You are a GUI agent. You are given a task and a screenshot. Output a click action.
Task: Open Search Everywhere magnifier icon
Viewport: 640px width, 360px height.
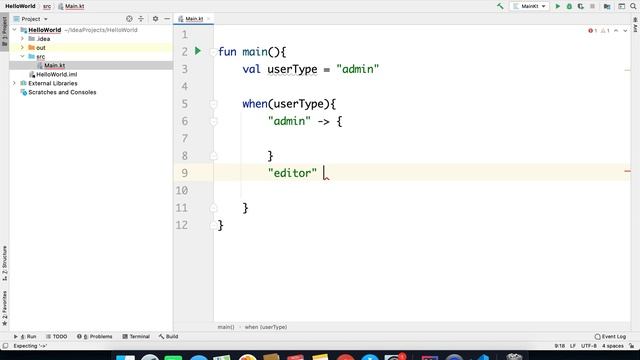[x=633, y=6]
